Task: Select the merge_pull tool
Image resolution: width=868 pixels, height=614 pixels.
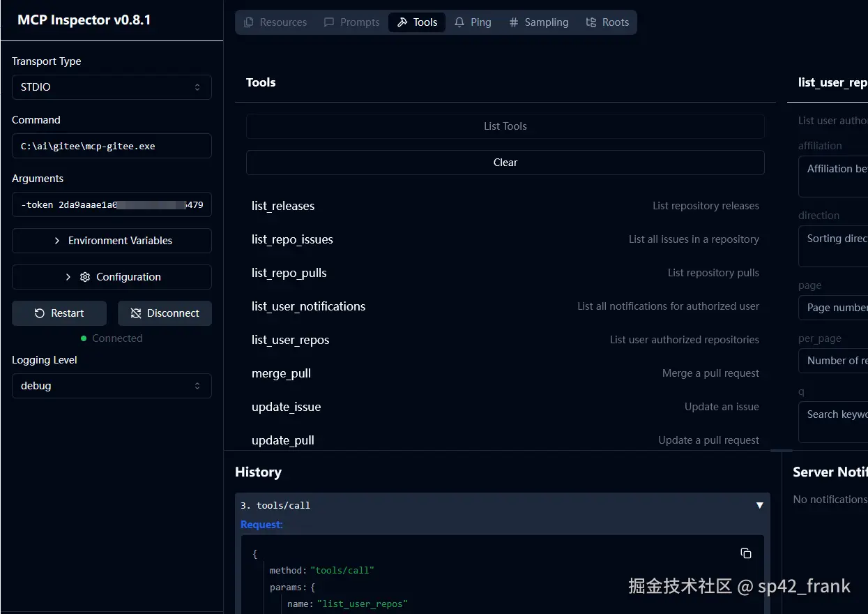Action: coord(505,373)
